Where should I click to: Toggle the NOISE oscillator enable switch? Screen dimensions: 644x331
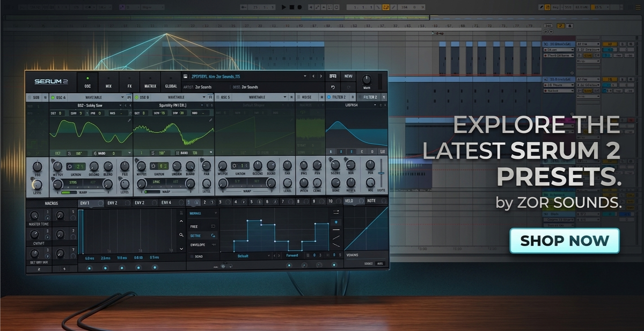click(x=299, y=97)
